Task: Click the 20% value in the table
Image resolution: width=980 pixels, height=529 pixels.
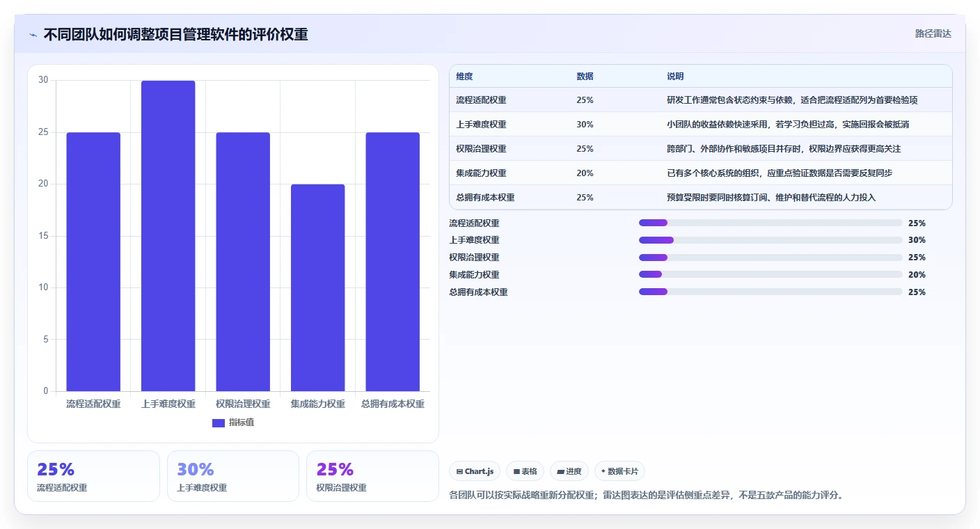Action: 585,173
